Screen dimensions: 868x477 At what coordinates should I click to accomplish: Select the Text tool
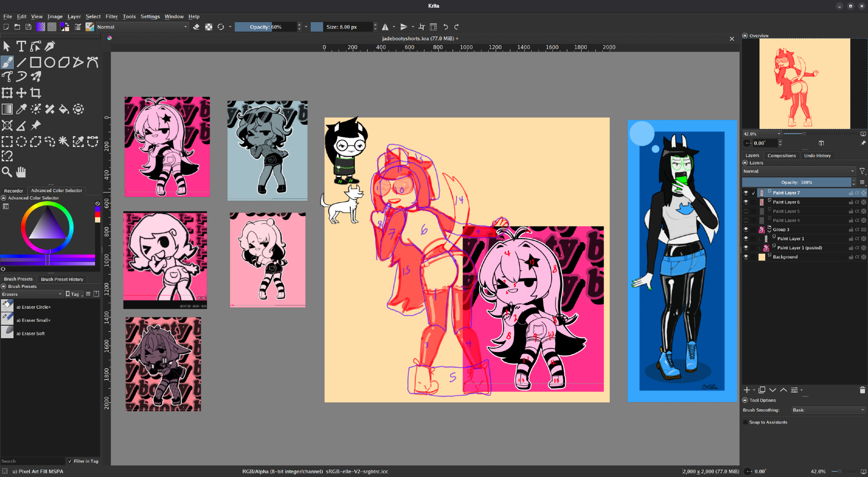point(21,46)
